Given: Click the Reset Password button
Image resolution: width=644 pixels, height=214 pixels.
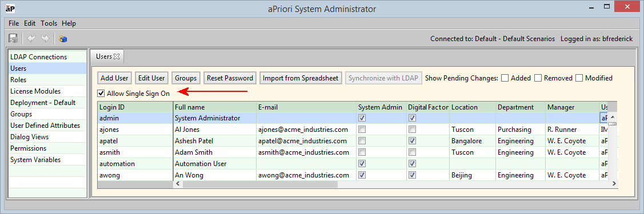Looking at the screenshot, I should coord(230,78).
